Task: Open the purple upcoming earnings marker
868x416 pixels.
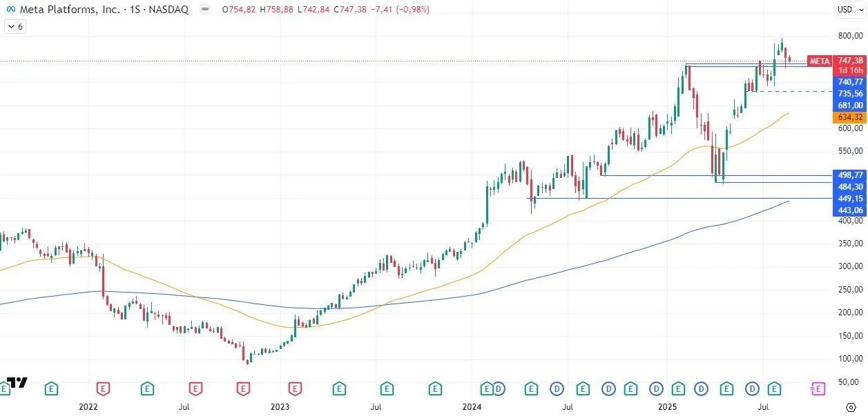Action: point(818,388)
